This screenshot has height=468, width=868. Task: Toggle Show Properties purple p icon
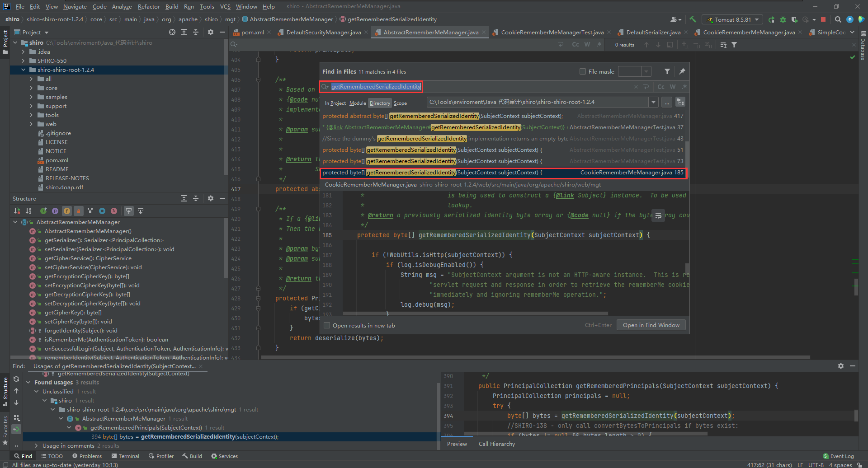tap(55, 211)
